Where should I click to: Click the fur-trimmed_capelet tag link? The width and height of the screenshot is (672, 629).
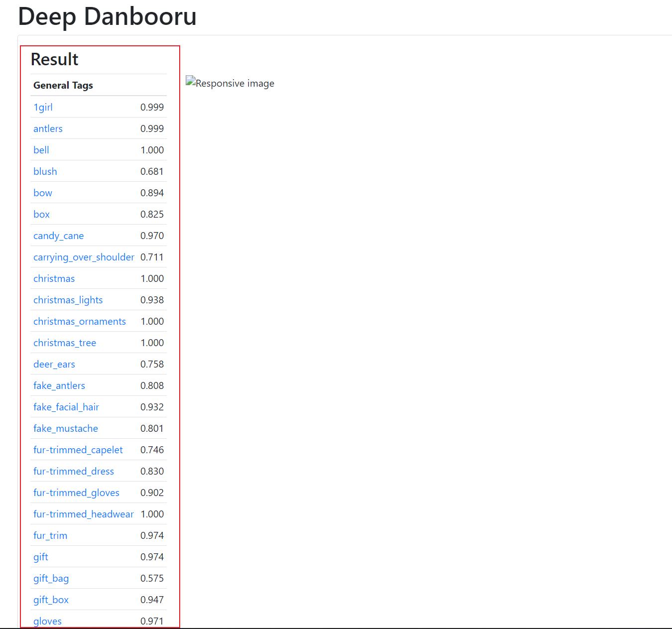[78, 450]
